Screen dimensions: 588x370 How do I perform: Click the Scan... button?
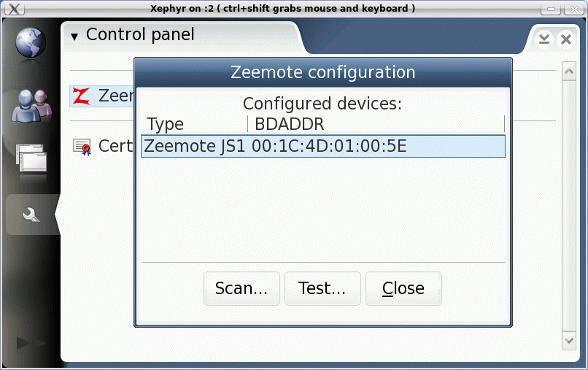[241, 288]
